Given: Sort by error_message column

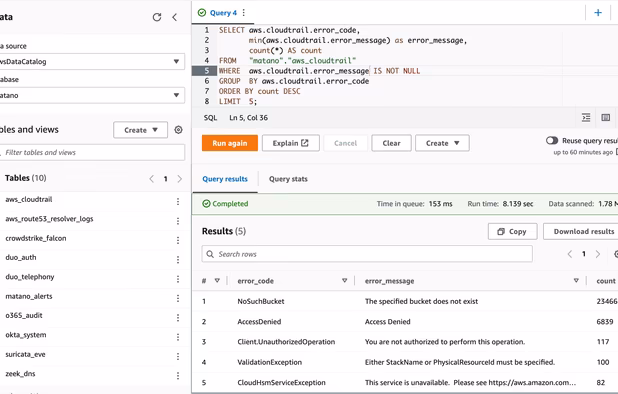Looking at the screenshot, I should point(576,281).
